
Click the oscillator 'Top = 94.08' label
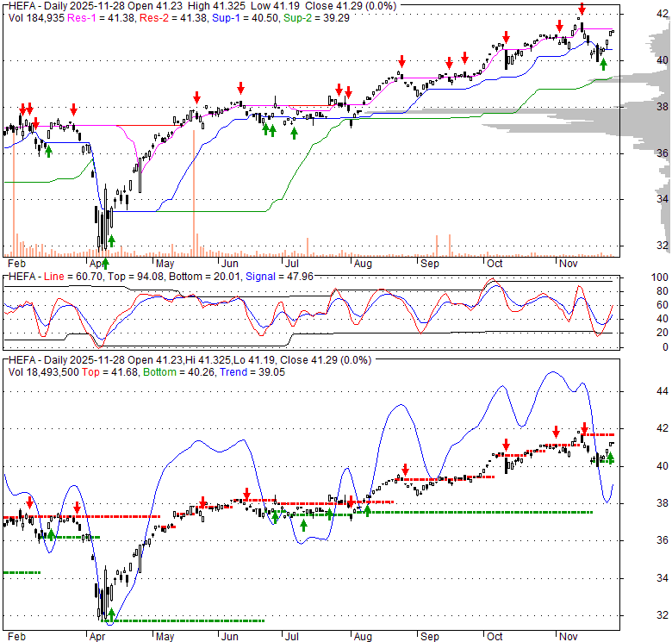pos(136,277)
